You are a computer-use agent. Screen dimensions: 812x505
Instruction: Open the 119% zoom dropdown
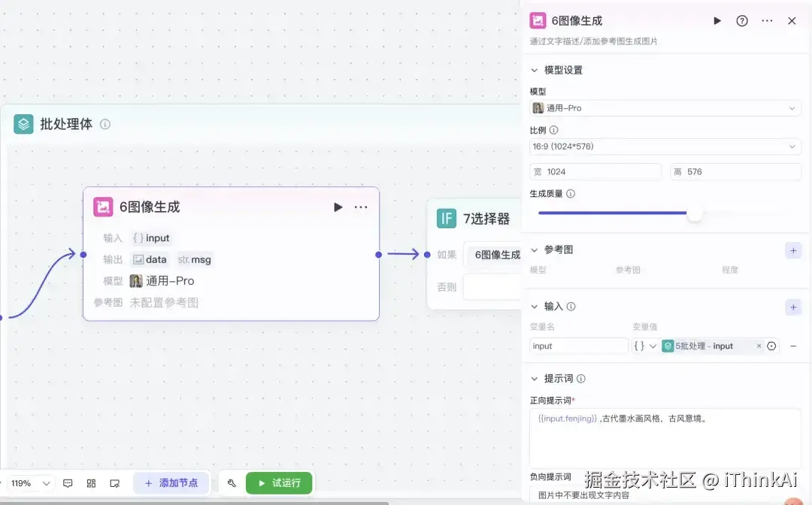[x=30, y=483]
